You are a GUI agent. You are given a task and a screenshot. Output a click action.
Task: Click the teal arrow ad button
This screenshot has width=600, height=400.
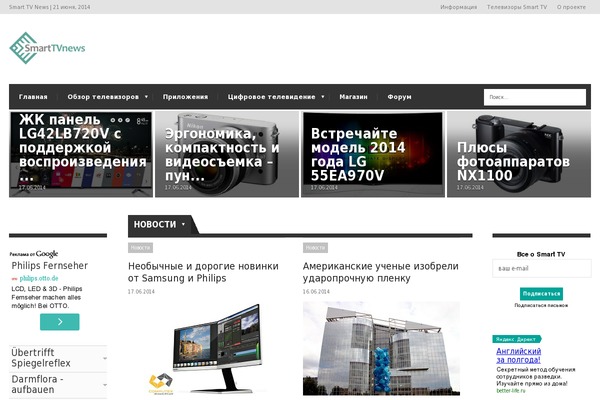point(60,322)
